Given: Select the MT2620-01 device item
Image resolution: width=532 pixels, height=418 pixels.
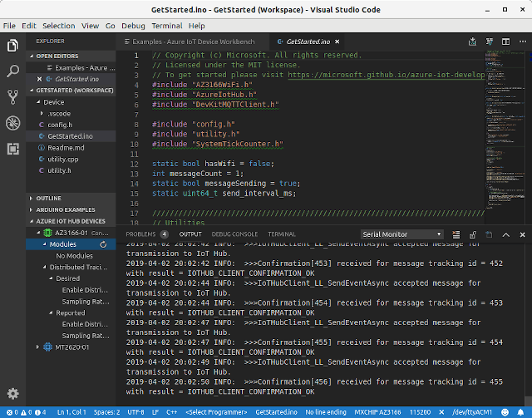Looking at the screenshot, I should point(72,347).
